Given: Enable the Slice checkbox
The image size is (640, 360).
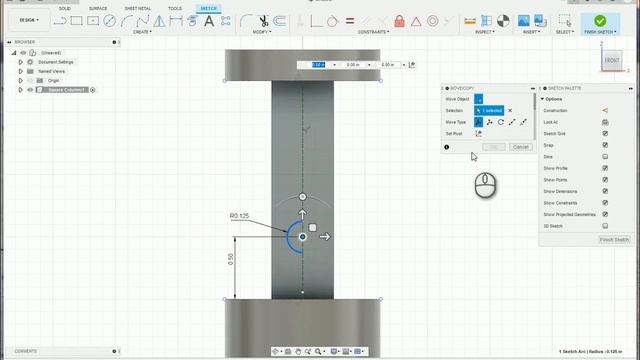Looking at the screenshot, I should (605, 157).
